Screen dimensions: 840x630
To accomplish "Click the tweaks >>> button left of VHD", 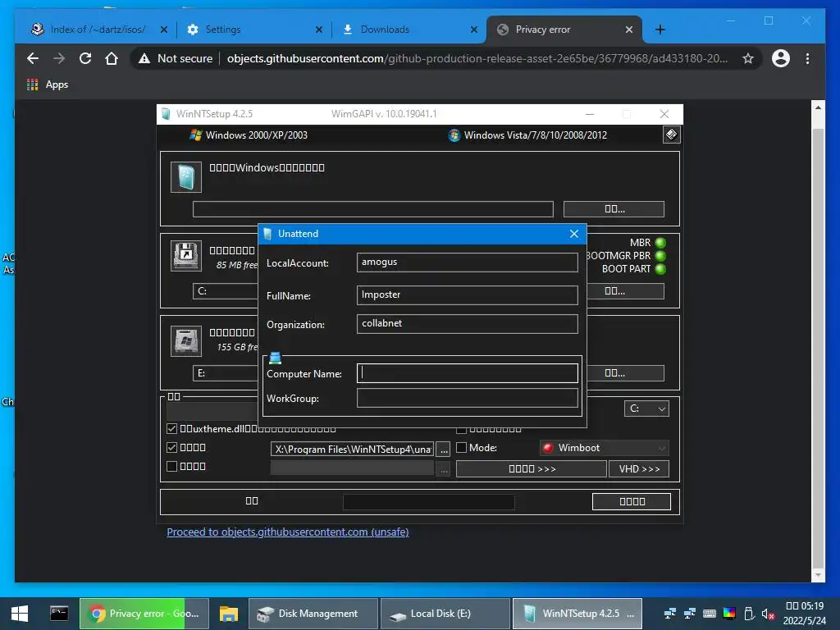I will (x=532, y=468).
